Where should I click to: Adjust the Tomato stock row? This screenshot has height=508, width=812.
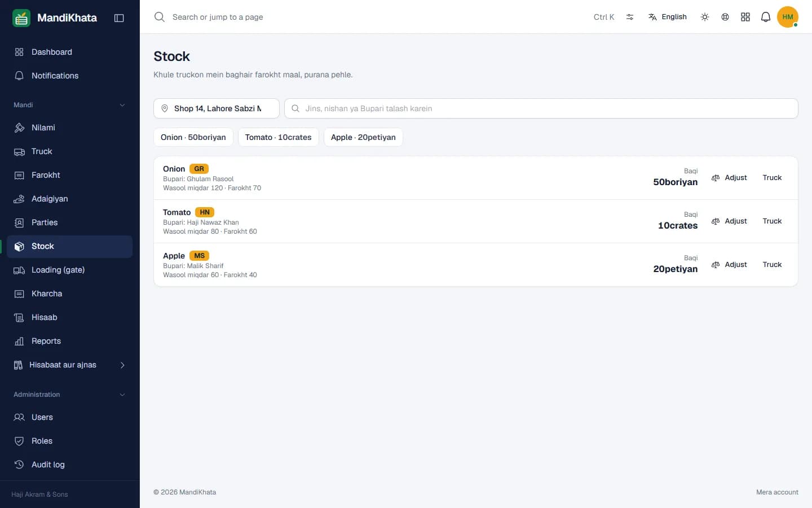(x=729, y=221)
